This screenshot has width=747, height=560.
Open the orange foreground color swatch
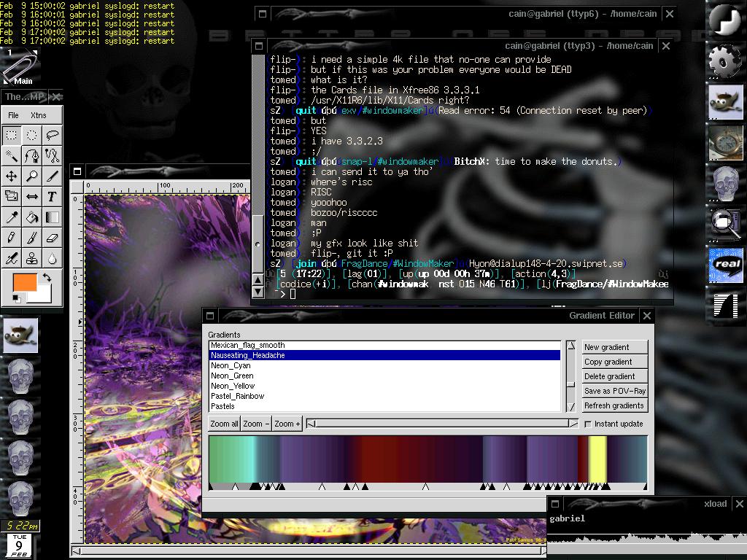pyautogui.click(x=24, y=283)
